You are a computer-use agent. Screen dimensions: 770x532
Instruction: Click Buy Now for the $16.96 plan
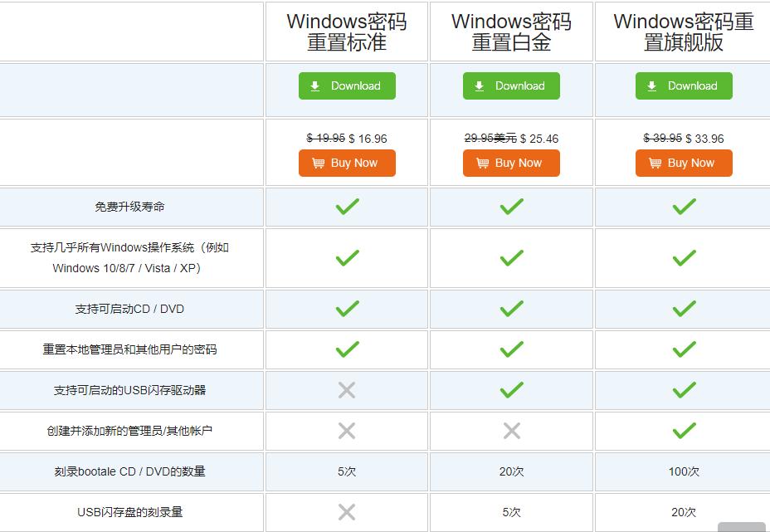coord(347,164)
